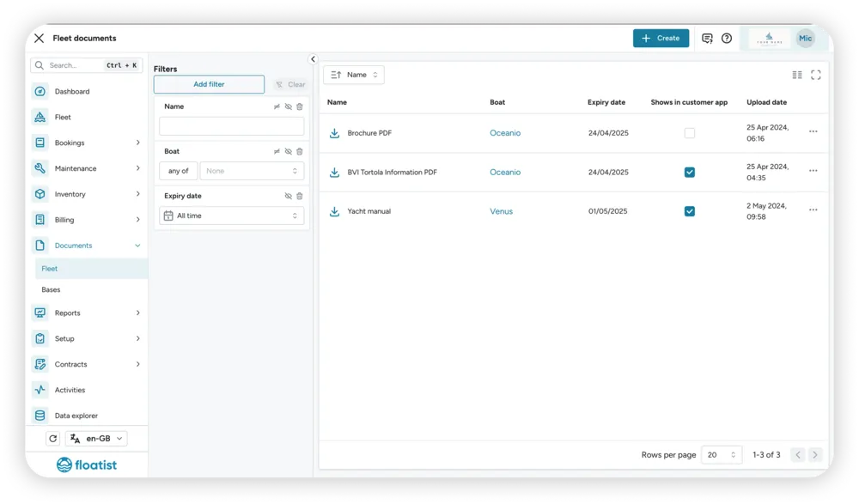Open the help question mark icon

[x=727, y=39]
